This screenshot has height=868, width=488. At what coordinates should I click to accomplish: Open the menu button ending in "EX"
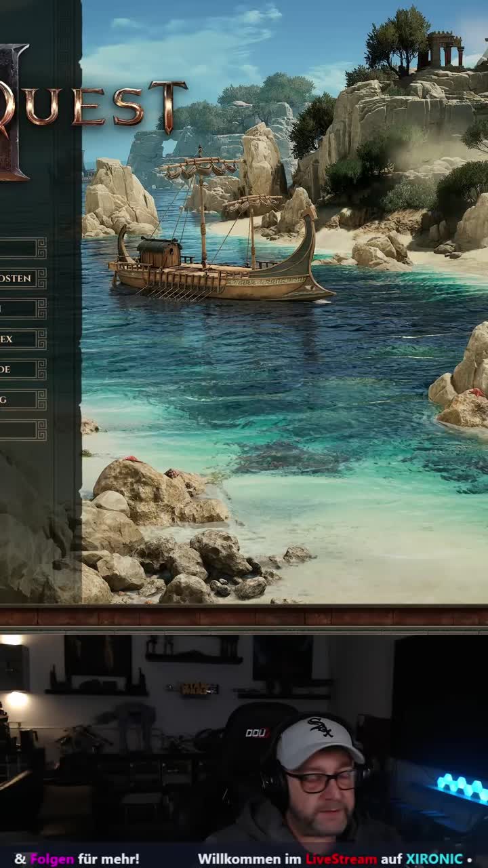coord(22,339)
